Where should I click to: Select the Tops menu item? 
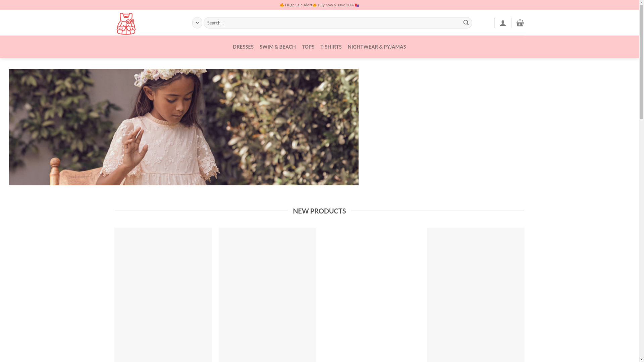pyautogui.click(x=308, y=47)
